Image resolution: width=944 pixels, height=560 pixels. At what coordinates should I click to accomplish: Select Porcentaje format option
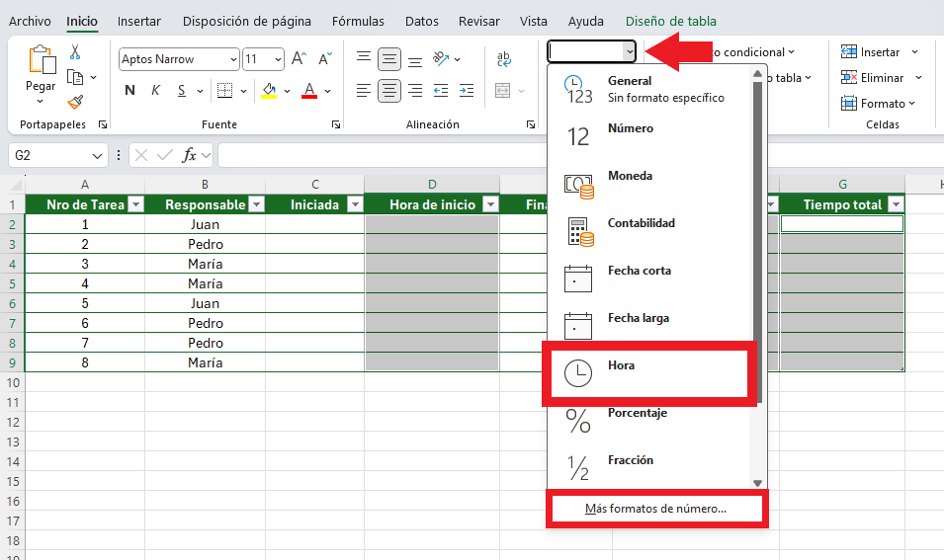(x=649, y=421)
